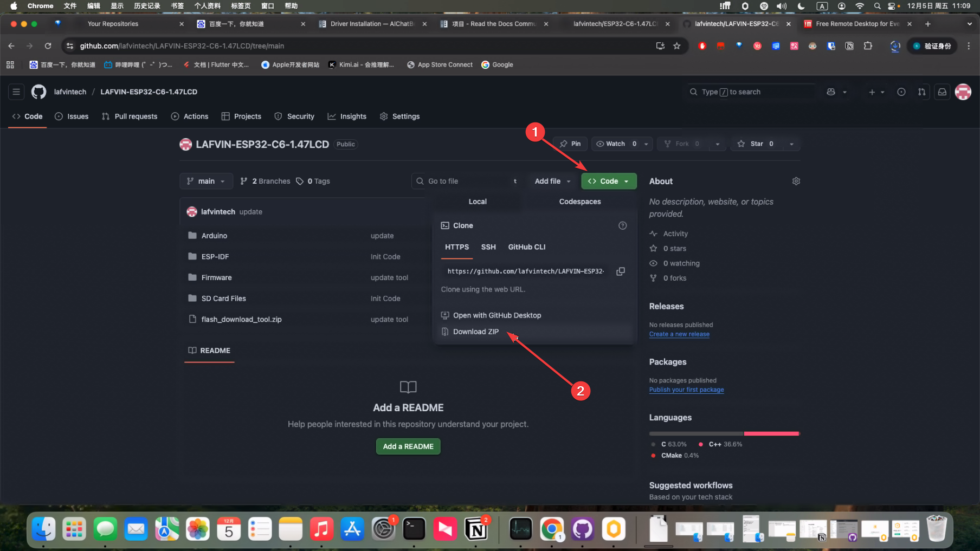Open Chrome three-dot menu
This screenshot has width=980, height=551.
(x=969, y=46)
